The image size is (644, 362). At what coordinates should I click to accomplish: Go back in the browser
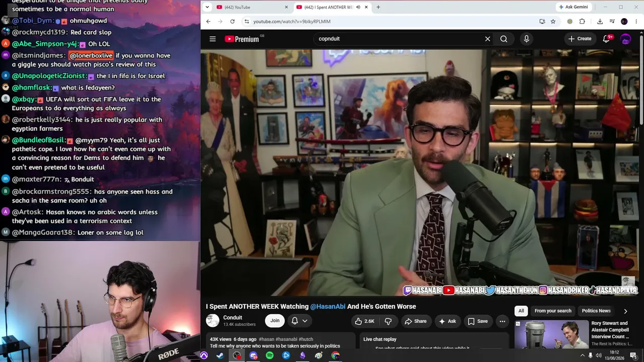point(208,22)
